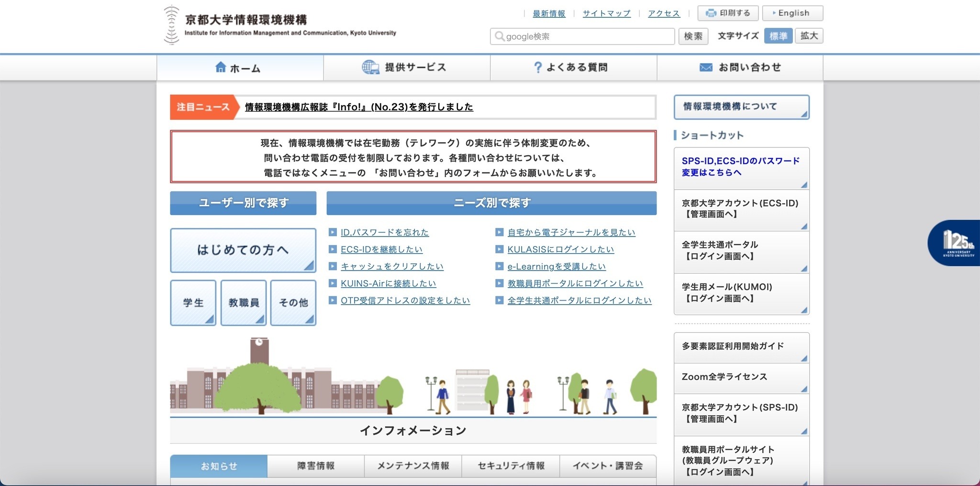Switch to 拡大 font size
This screenshot has width=980, height=486.
(809, 36)
